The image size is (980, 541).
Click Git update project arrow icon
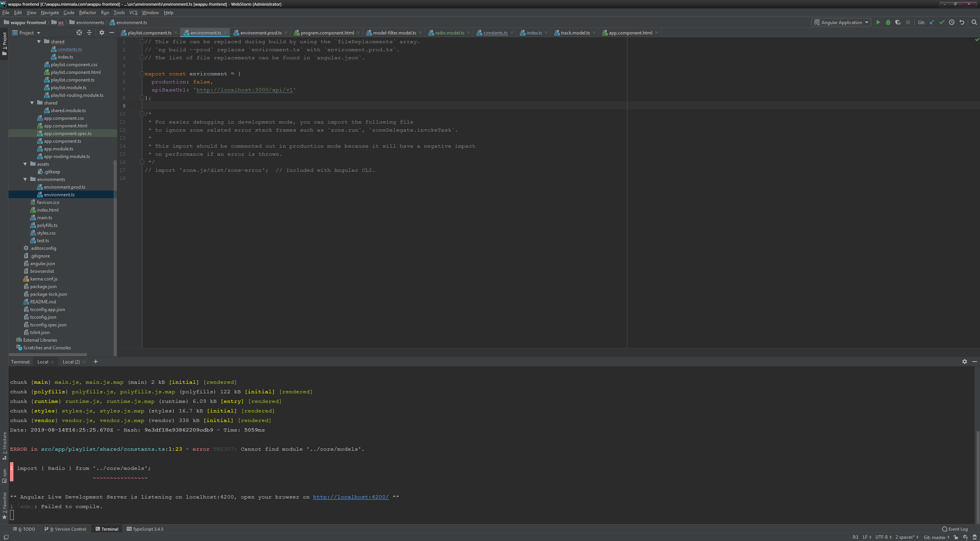point(932,23)
